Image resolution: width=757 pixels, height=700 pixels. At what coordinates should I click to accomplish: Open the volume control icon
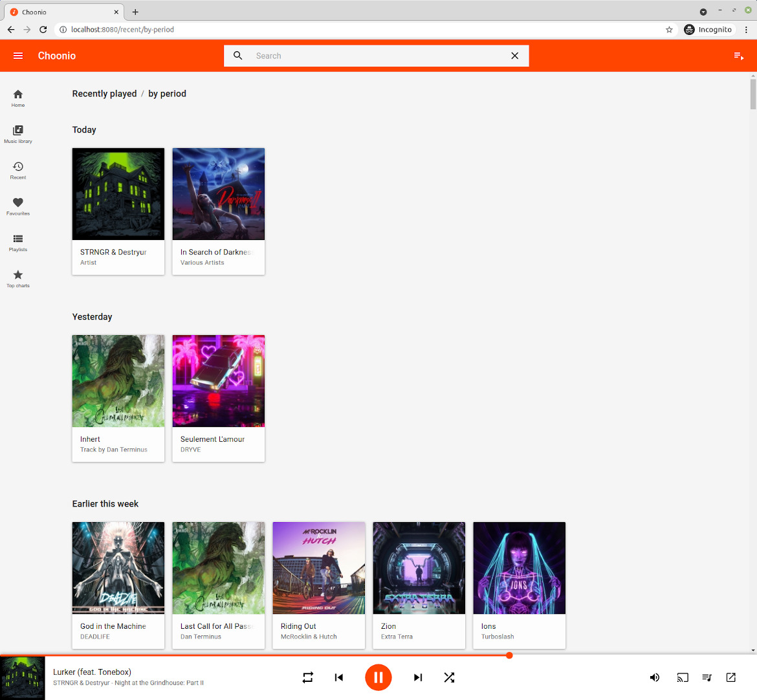click(655, 678)
